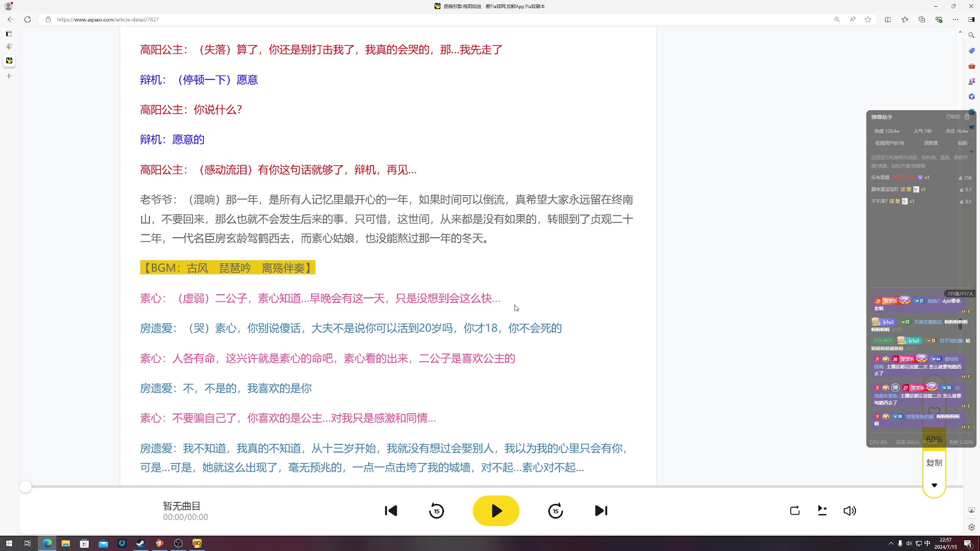
Task: Open the screen snip scissors tool
Action: 972,510
